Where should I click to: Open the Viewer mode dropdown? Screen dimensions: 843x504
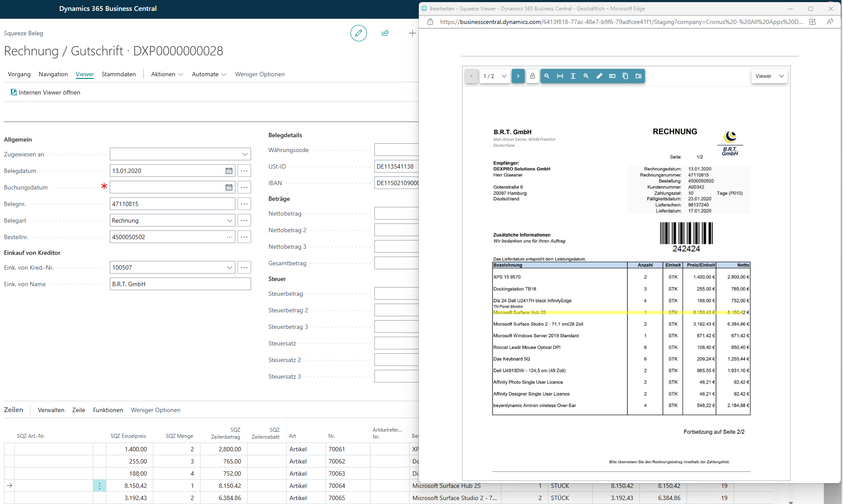tap(769, 76)
